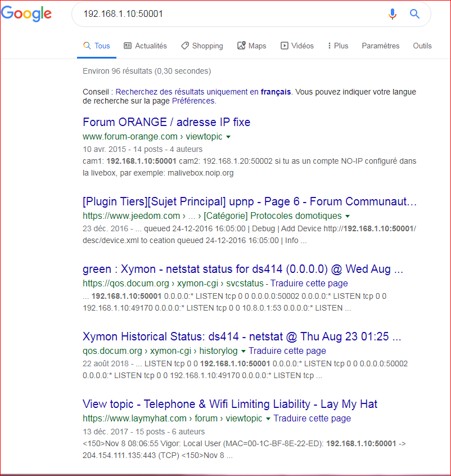Activate voice search with the microphone icon
451x476 pixels.
pos(393,14)
